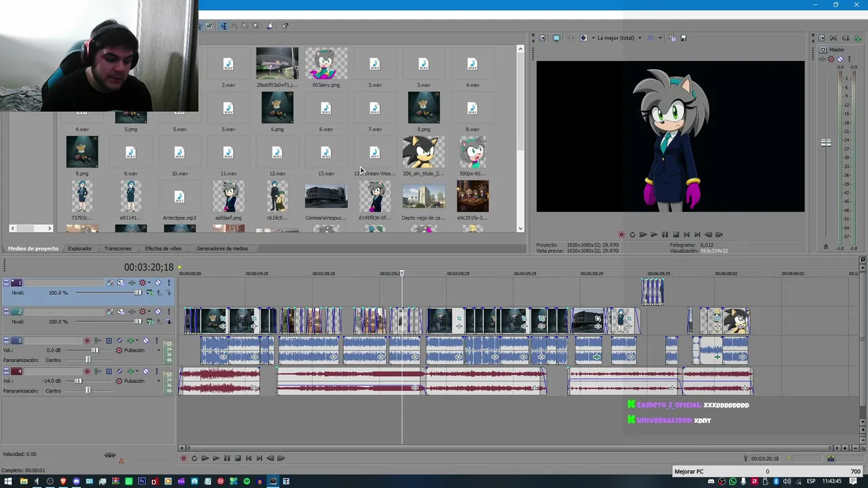Play from start in preview transport
Image resolution: width=868 pixels, height=488 pixels.
tap(643, 235)
